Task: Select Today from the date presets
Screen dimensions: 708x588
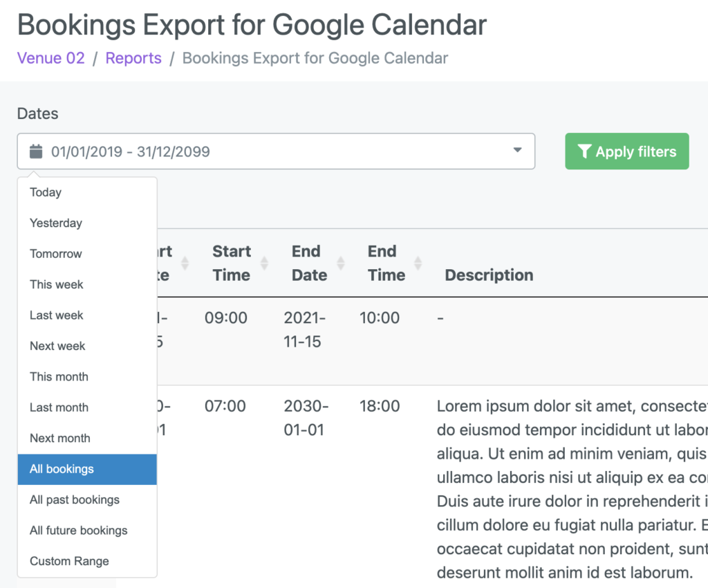Action: click(x=87, y=192)
